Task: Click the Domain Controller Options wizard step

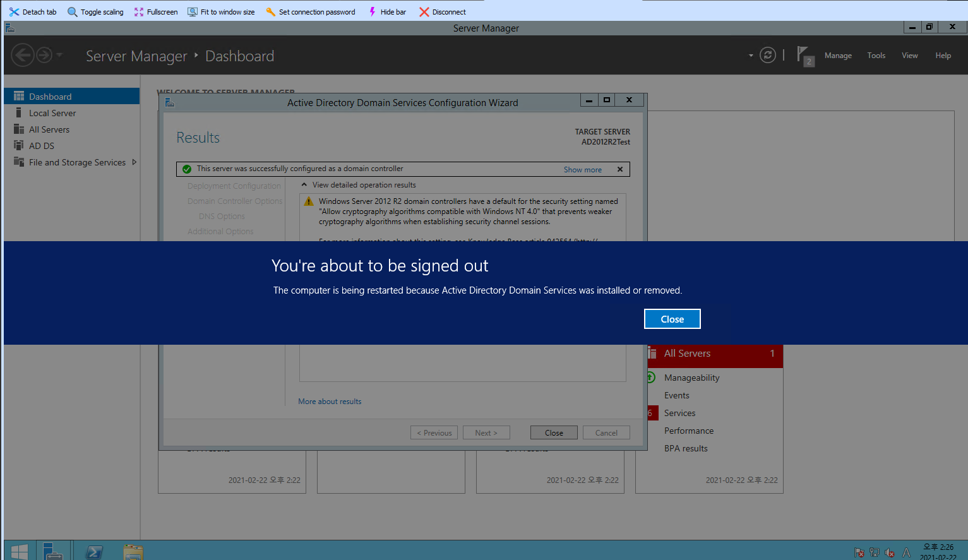Action: (x=235, y=201)
